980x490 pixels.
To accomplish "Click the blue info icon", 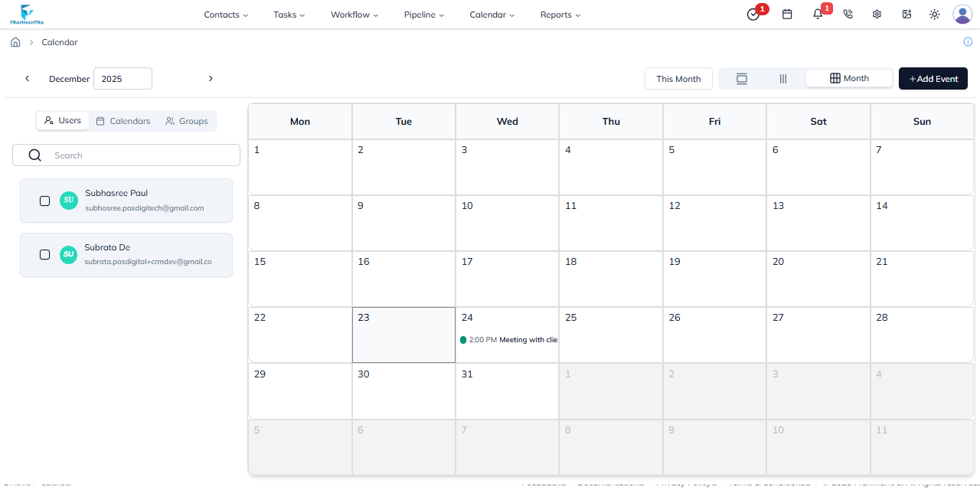I will click(x=968, y=42).
